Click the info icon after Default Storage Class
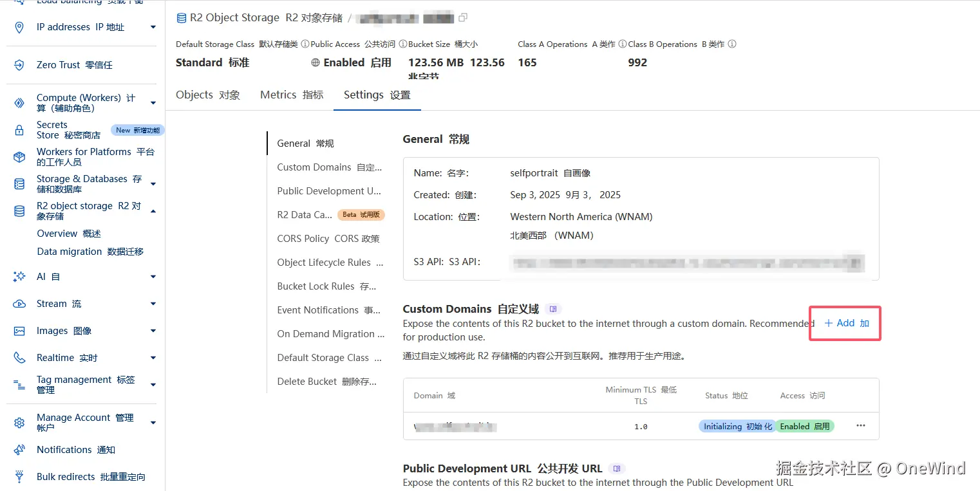Screen dimensions: 980x491 [305, 44]
